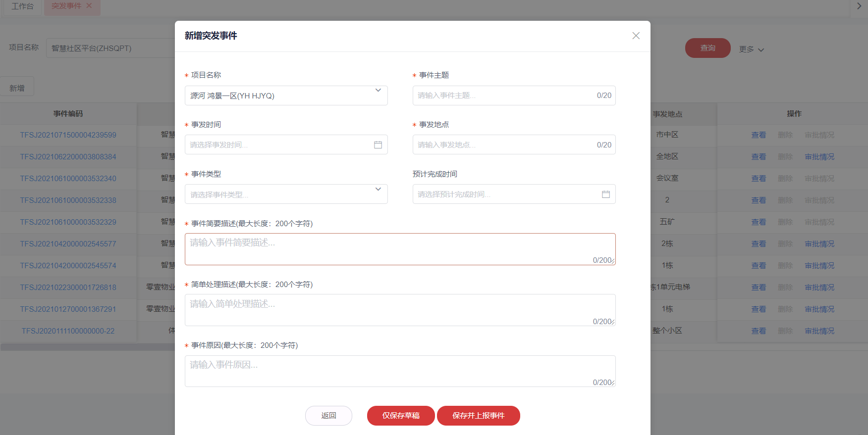The width and height of the screenshot is (868, 435).
Task: Click the tab bar right arrow icon
Action: coord(859,6)
